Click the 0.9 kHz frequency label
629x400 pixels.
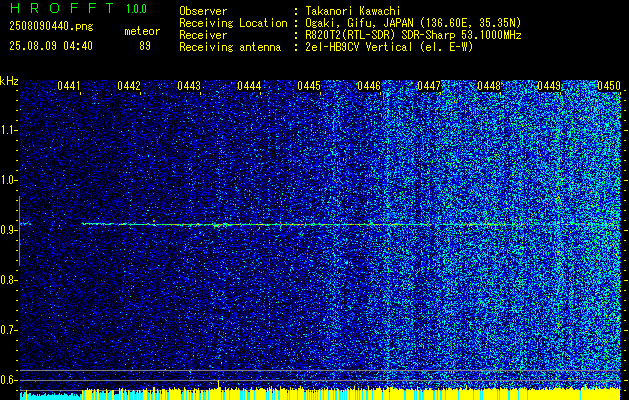pos(9,230)
